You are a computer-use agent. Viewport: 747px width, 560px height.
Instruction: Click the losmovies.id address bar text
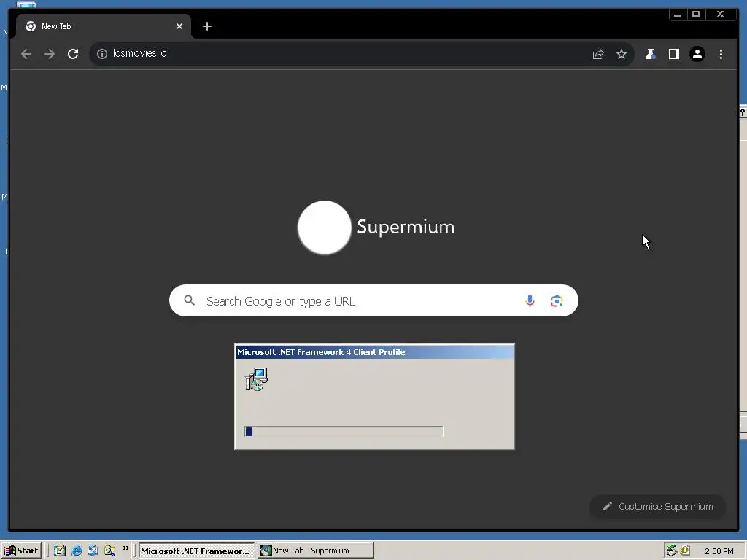click(139, 53)
